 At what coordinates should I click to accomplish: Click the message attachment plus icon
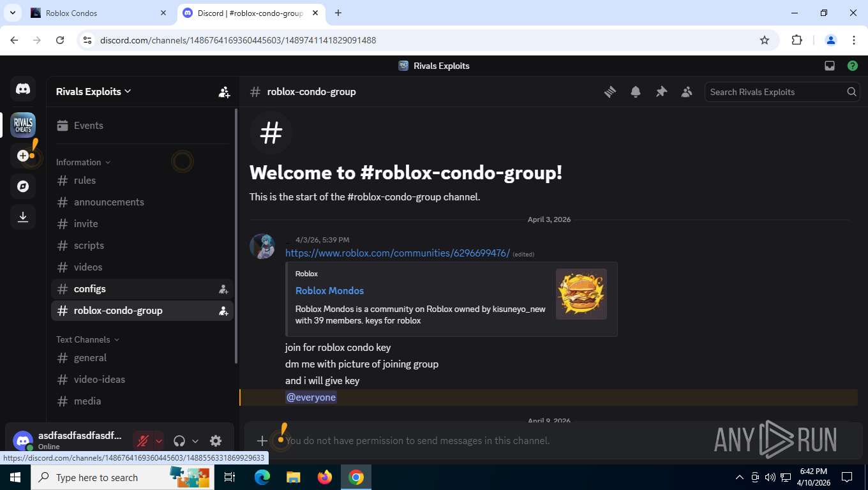pyautogui.click(x=262, y=441)
